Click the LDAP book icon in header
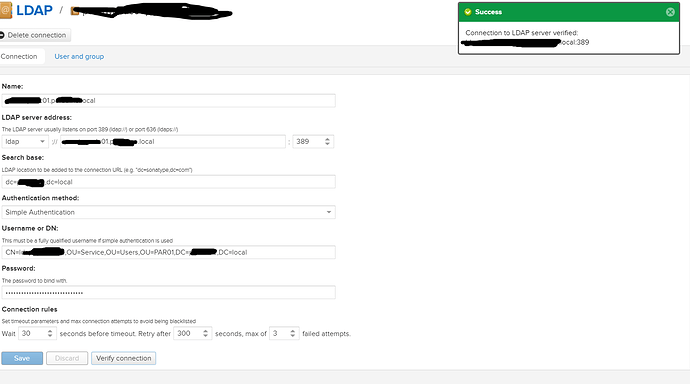The width and height of the screenshot is (690, 384). [x=6, y=10]
